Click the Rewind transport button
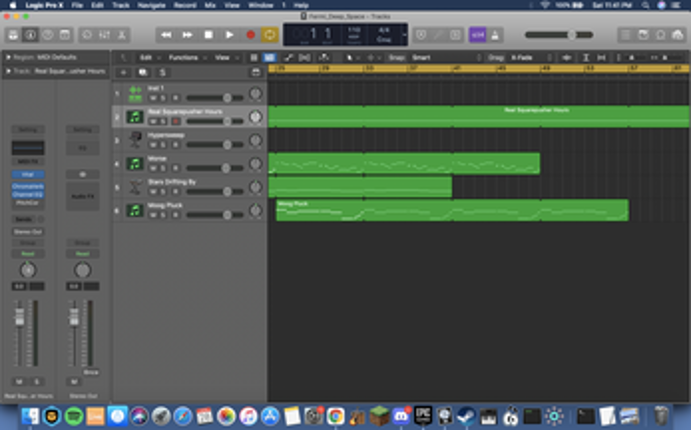Image resolution: width=691 pixels, height=430 pixels. pos(166,35)
